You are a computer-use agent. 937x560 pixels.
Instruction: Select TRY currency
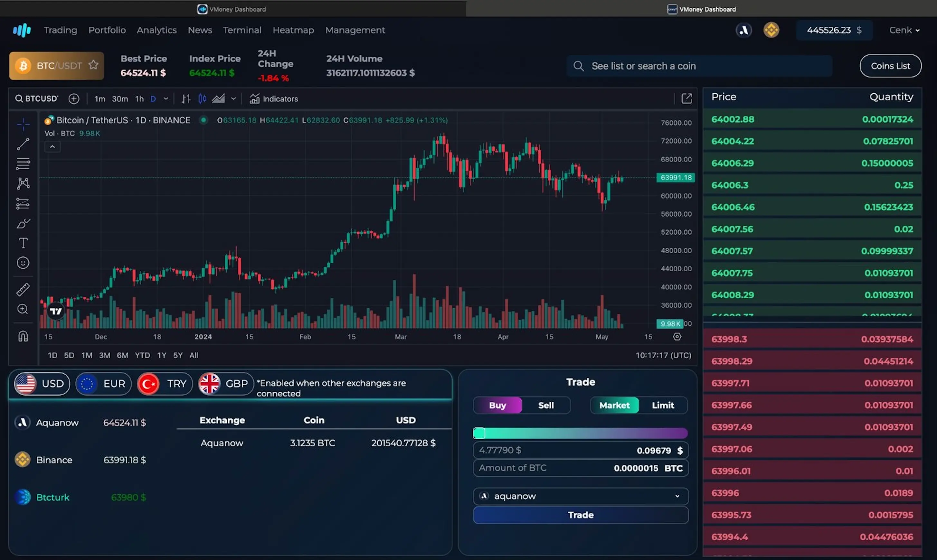(165, 384)
